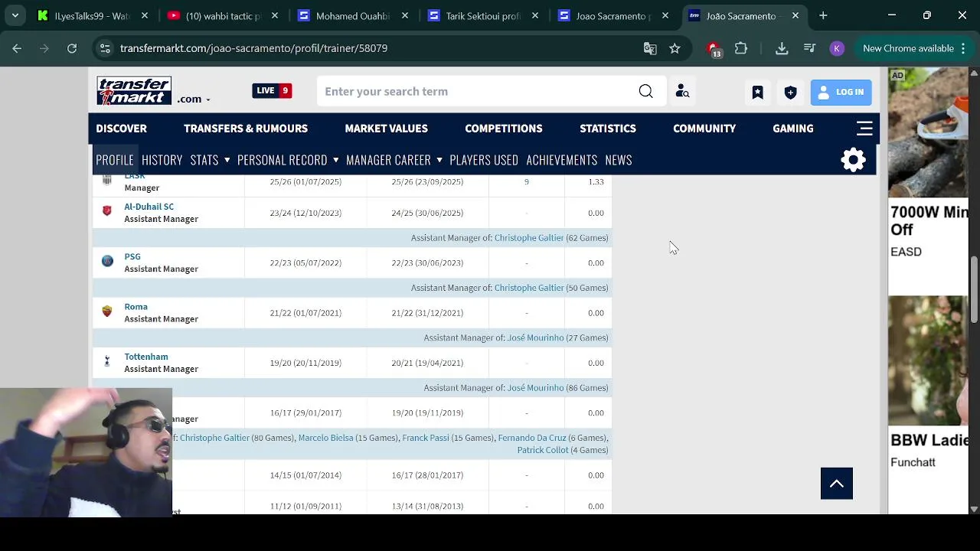
Task: Open the COMMUNITY menu
Action: (x=704, y=129)
